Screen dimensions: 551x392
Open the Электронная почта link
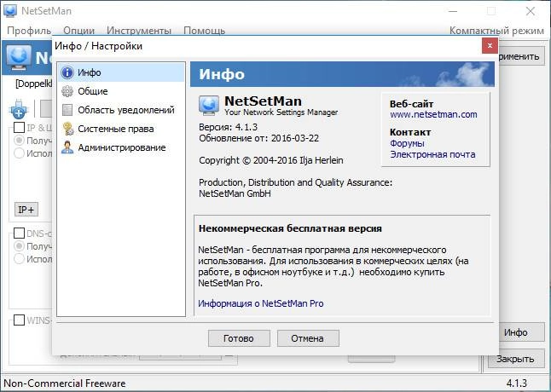click(x=432, y=154)
